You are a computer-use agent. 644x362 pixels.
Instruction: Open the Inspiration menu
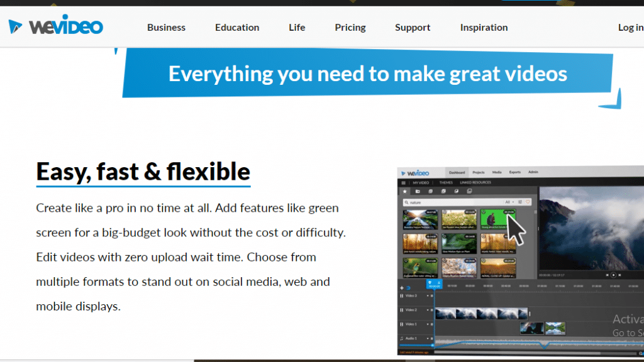point(484,28)
